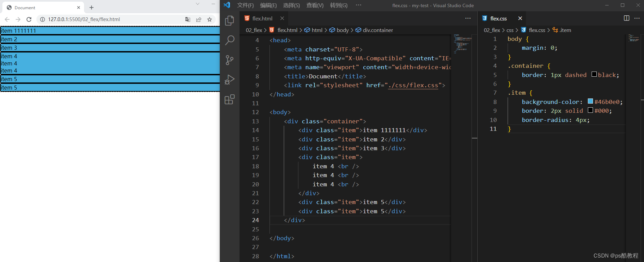Click '<title>Document</title>' line in flex.html
Viewport: 644px width, 262px height.
click(325, 76)
